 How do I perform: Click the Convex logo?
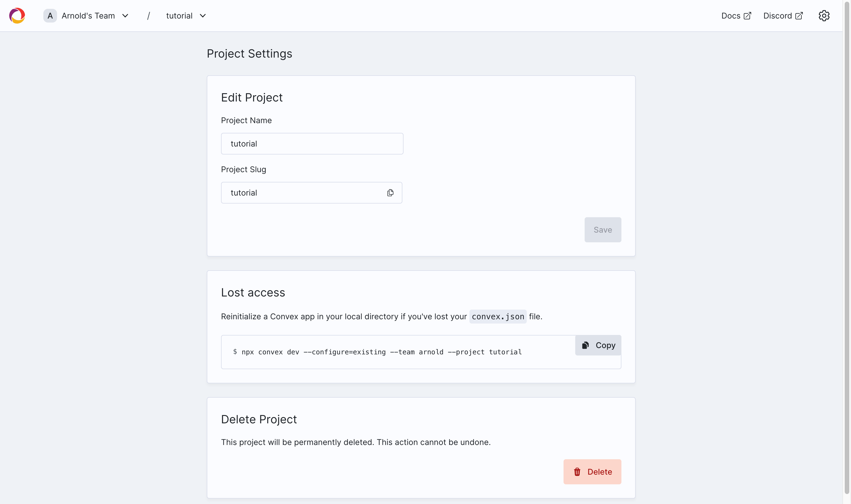pyautogui.click(x=17, y=16)
